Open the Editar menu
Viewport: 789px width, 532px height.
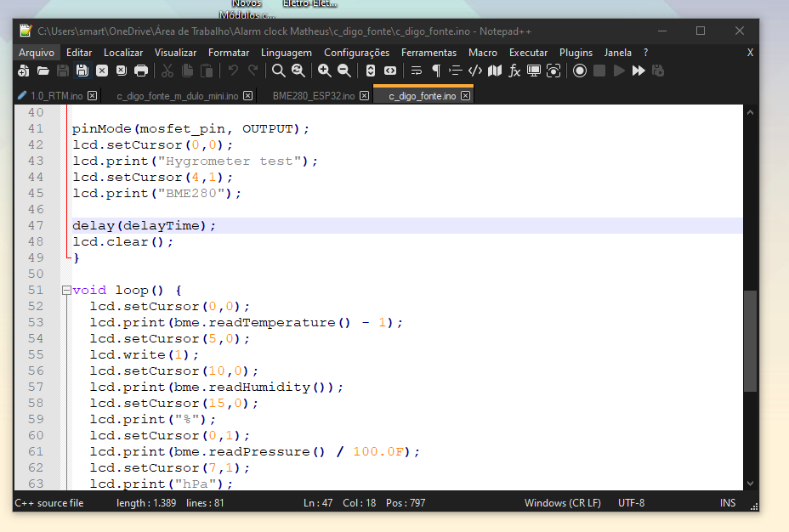point(79,53)
